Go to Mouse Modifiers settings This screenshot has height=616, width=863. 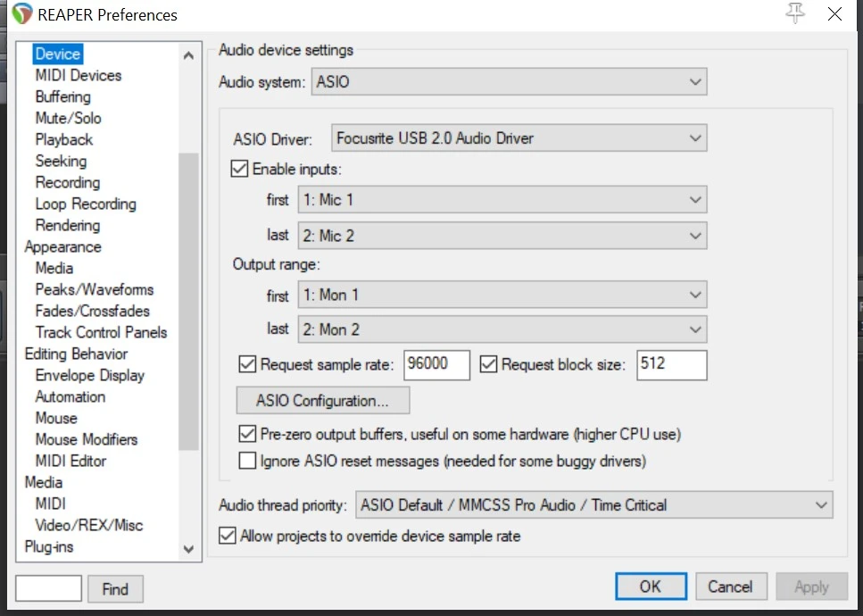tap(87, 440)
